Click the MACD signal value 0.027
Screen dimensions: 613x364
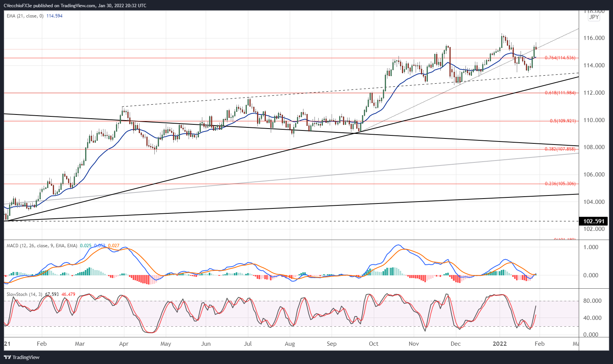pyautogui.click(x=114, y=246)
